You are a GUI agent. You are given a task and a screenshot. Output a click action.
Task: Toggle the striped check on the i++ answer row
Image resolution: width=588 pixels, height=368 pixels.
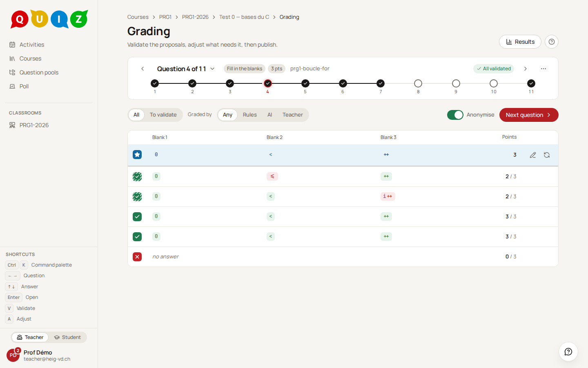137,197
